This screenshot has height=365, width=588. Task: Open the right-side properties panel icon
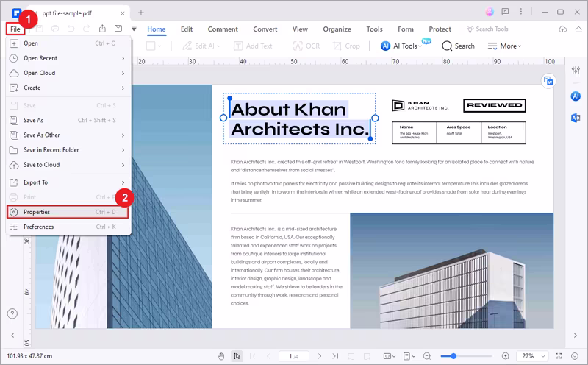point(575,70)
